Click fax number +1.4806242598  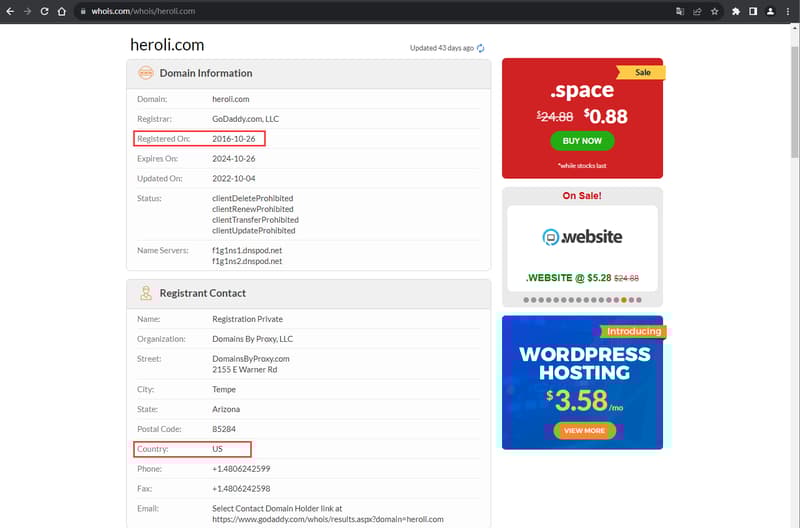[x=241, y=489]
